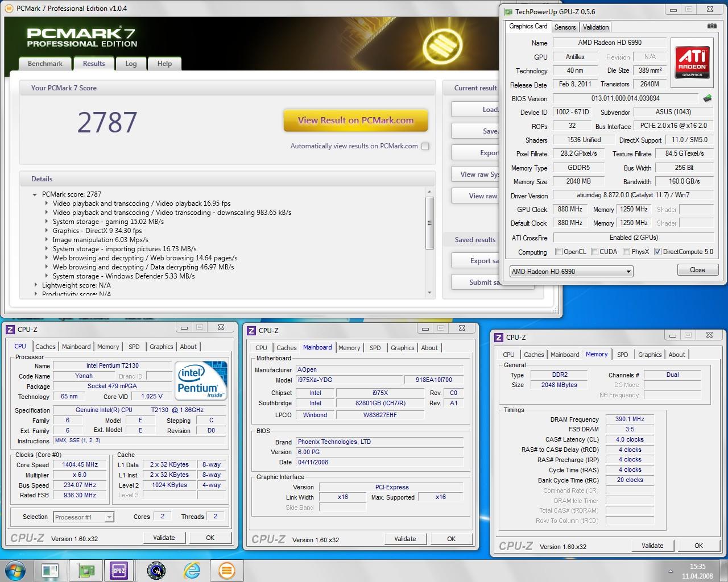Screen dimensions: 728x582
Task: Switch to the Benchmark tab in PCMark
Action: coord(45,64)
